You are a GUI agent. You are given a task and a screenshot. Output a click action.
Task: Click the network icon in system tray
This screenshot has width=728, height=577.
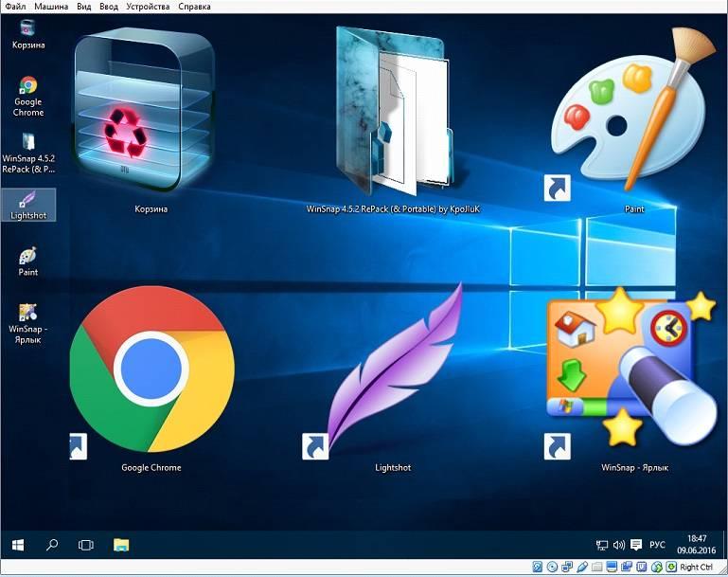tap(602, 545)
